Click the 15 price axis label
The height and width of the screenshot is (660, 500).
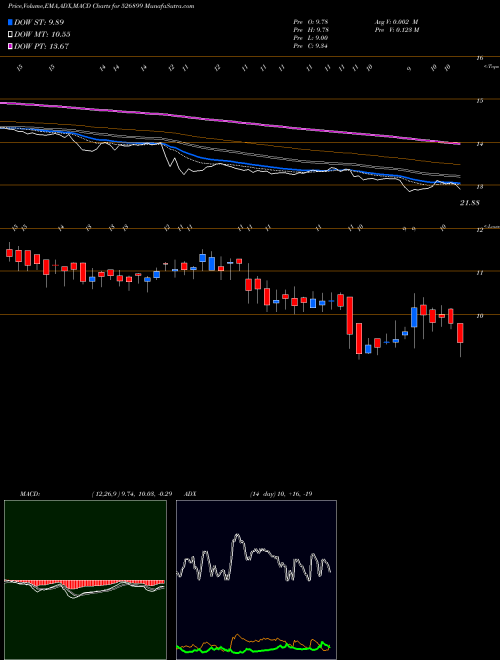point(479,101)
